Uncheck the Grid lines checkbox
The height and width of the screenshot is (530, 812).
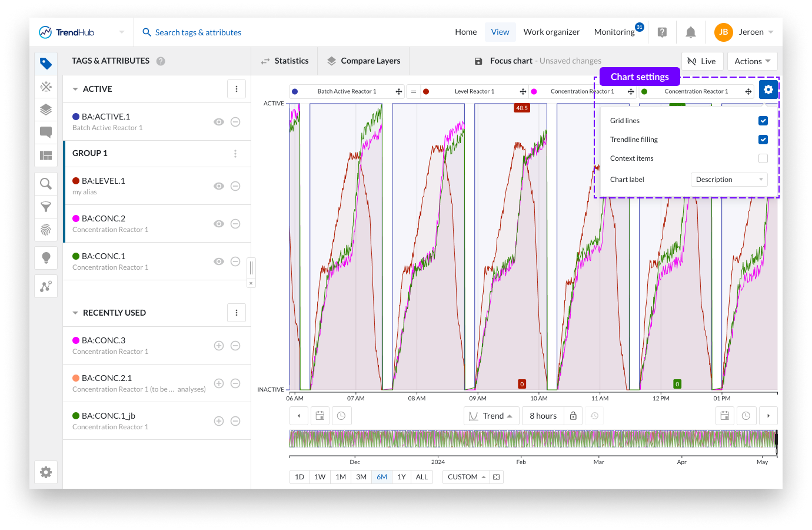click(x=763, y=121)
